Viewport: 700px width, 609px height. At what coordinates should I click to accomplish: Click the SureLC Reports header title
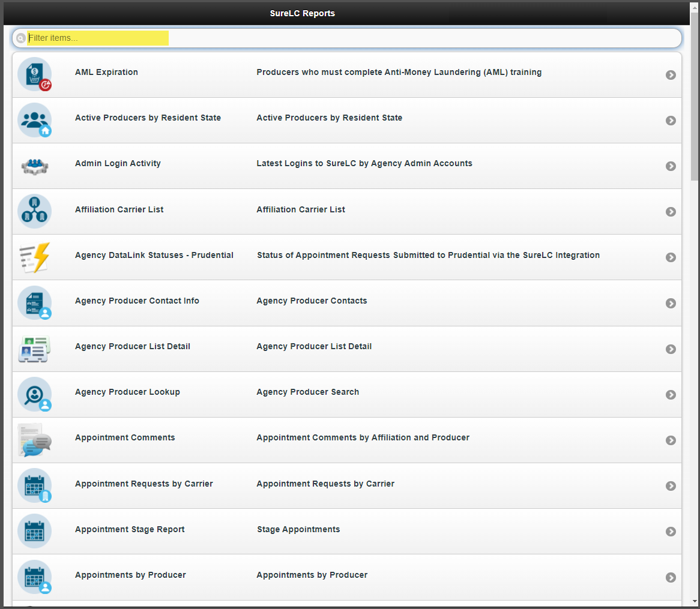point(302,13)
